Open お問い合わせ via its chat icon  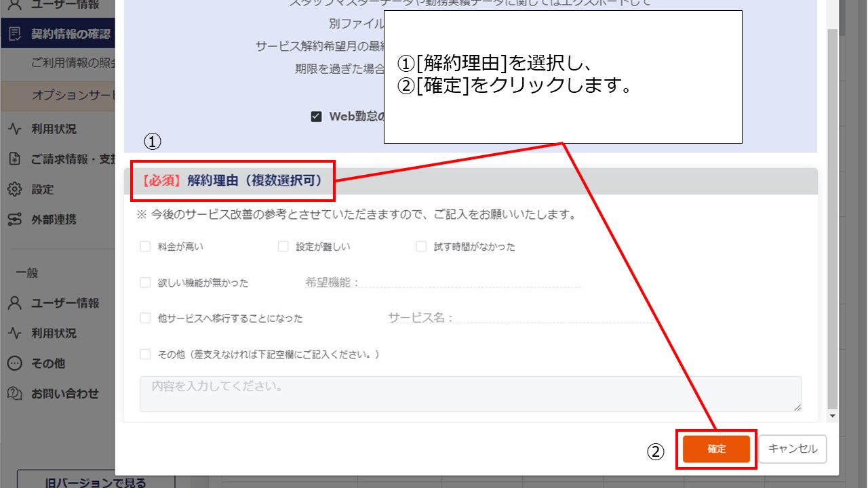15,394
